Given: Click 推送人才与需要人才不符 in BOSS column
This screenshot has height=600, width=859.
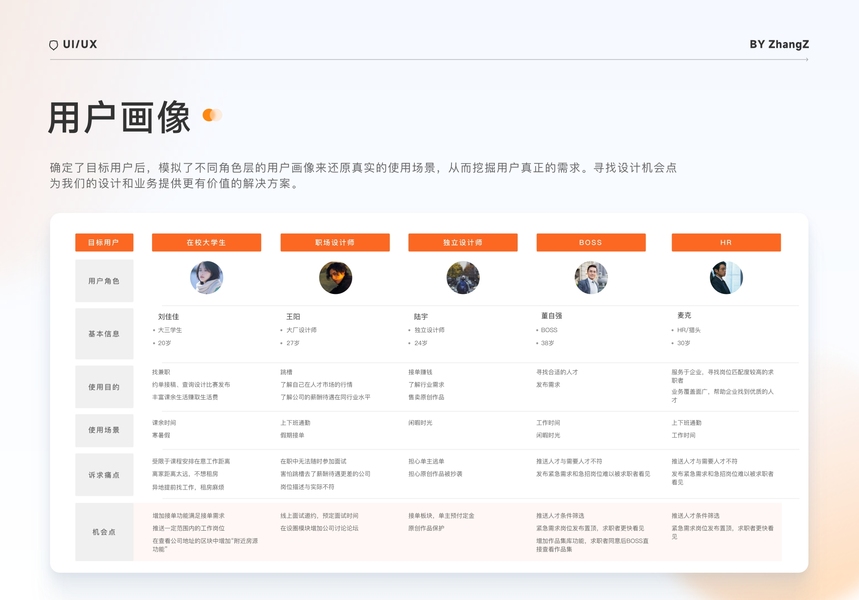Looking at the screenshot, I should pyautogui.click(x=569, y=461).
